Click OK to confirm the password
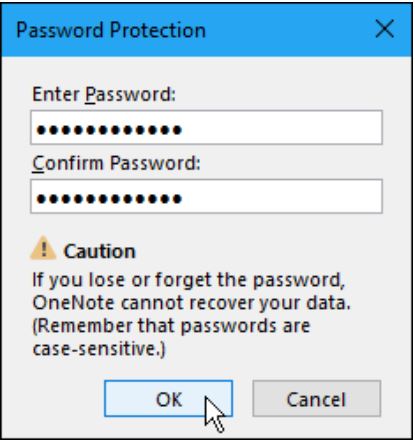The image size is (415, 440). (168, 399)
